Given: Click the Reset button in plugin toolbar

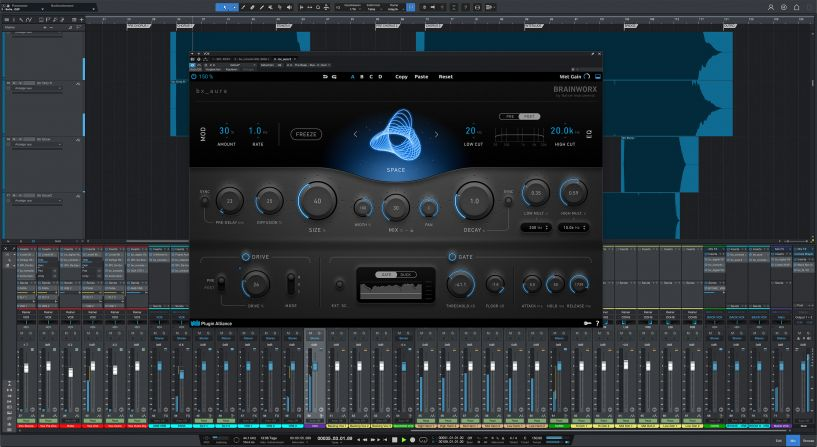Looking at the screenshot, I should coord(445,77).
